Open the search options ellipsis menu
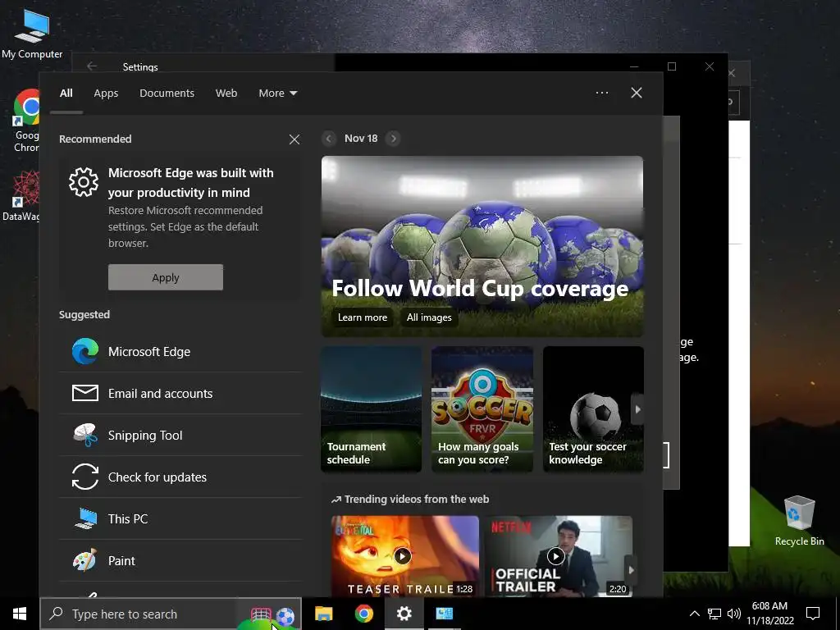Viewport: 840px width, 630px height. coord(602,93)
